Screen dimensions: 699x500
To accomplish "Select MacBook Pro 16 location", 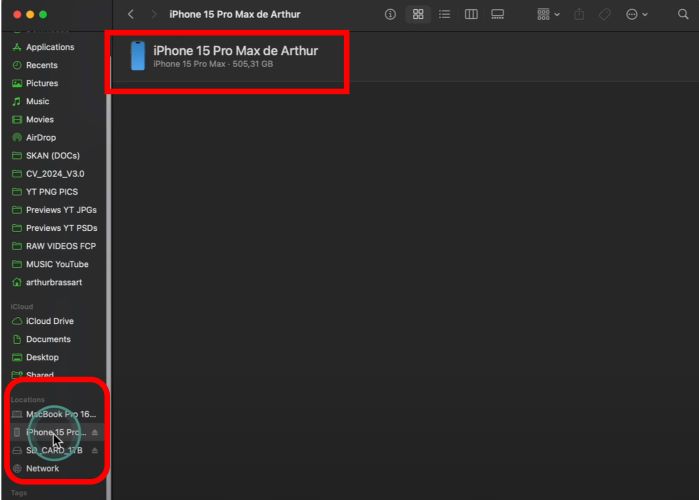I will click(x=61, y=414).
